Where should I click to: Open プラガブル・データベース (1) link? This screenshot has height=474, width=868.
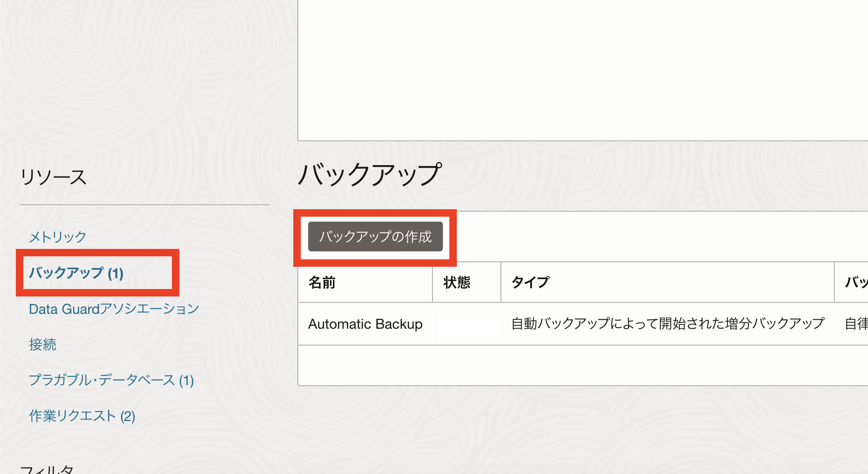point(111,380)
